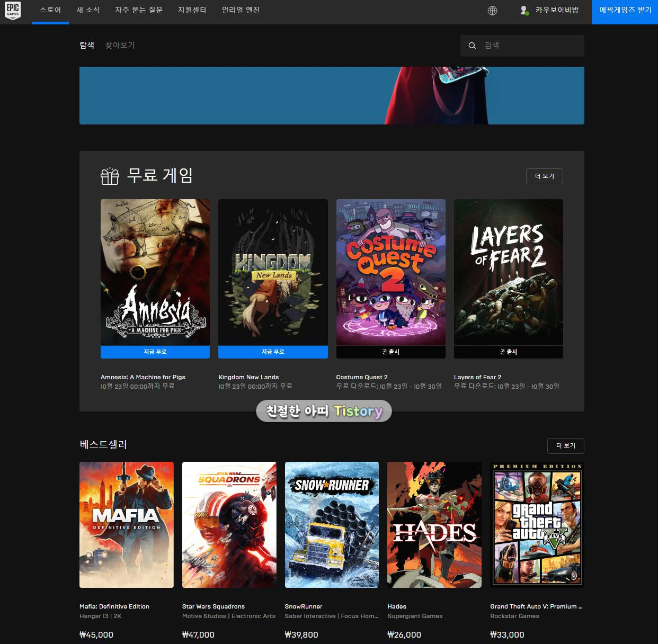The width and height of the screenshot is (658, 644).
Task: Click the ₩26,000 Hades price
Action: pyautogui.click(x=404, y=634)
